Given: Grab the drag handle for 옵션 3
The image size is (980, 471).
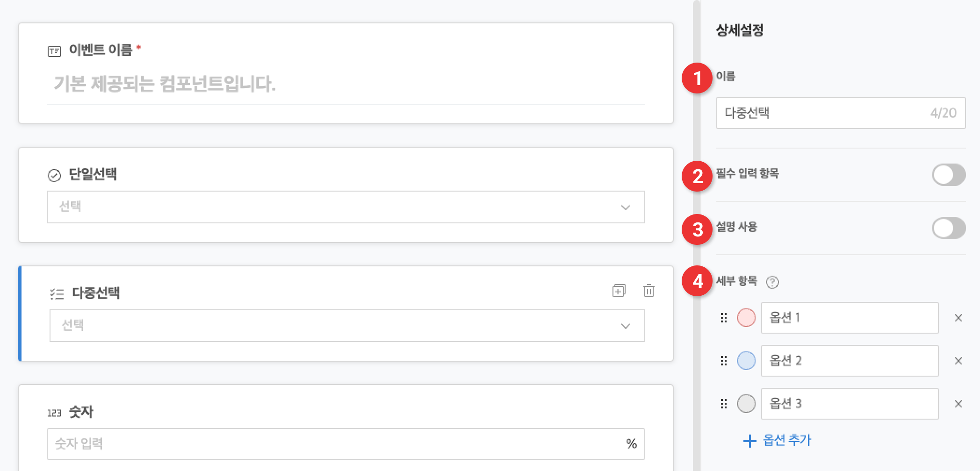Looking at the screenshot, I should pyautogui.click(x=724, y=404).
